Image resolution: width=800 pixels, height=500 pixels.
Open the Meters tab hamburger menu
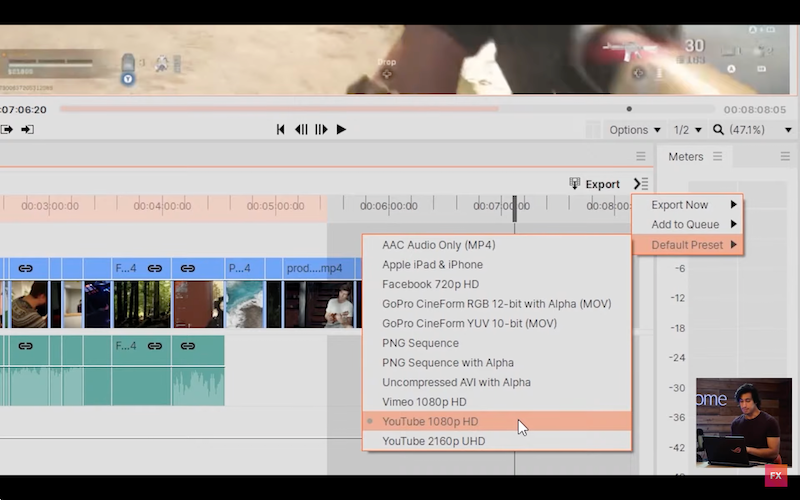717,156
